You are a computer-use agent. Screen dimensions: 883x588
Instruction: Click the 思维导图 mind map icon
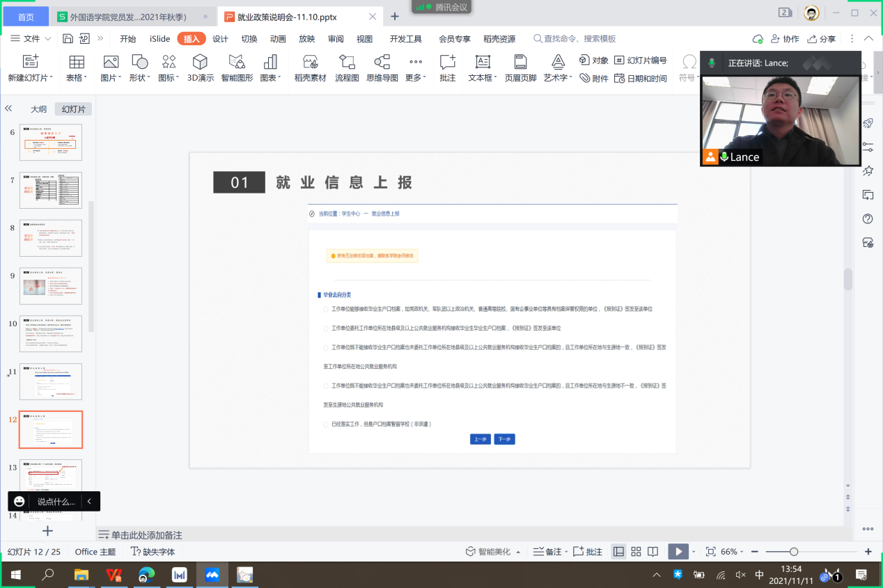coord(382,62)
